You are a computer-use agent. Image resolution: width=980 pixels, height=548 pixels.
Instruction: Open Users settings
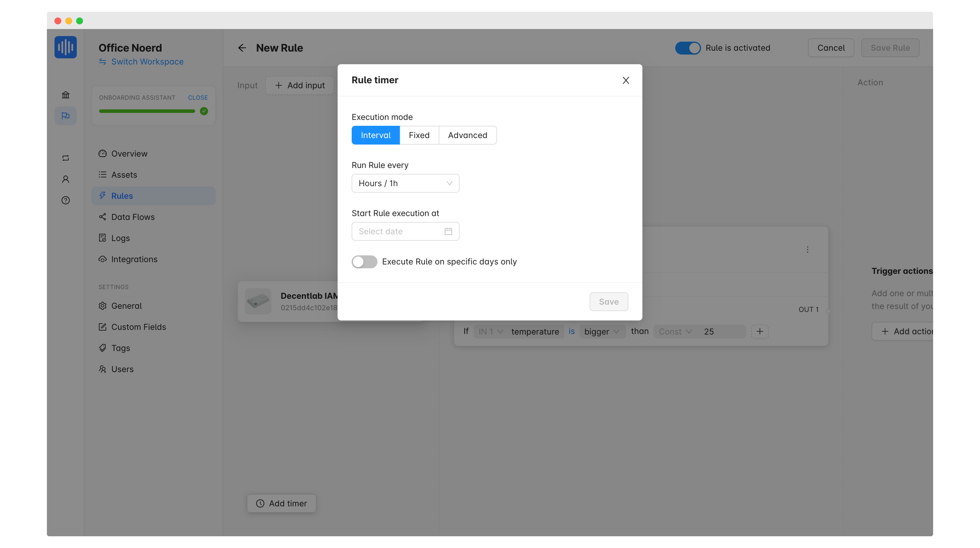(153, 369)
